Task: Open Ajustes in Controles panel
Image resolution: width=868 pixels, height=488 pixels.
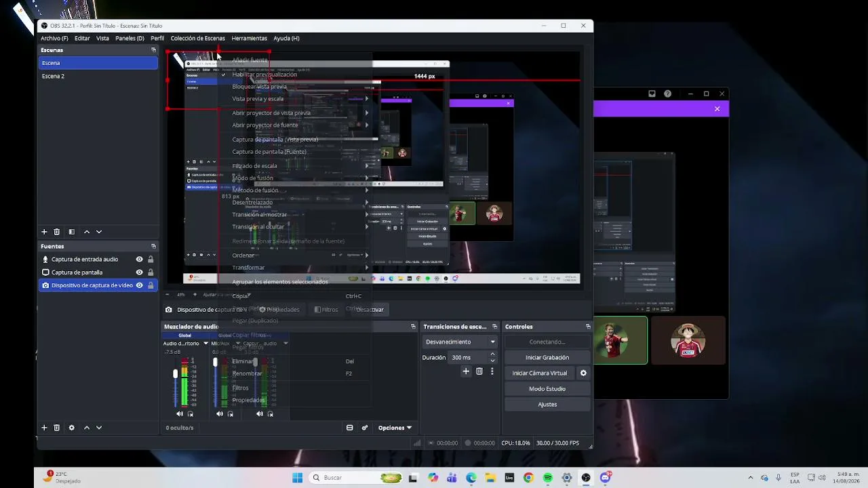Action: [x=547, y=405]
